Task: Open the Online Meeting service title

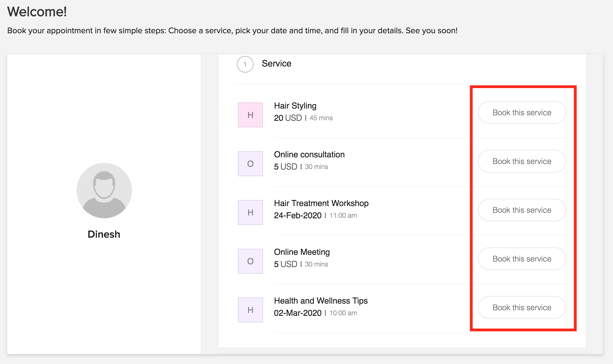Action: coord(302,252)
